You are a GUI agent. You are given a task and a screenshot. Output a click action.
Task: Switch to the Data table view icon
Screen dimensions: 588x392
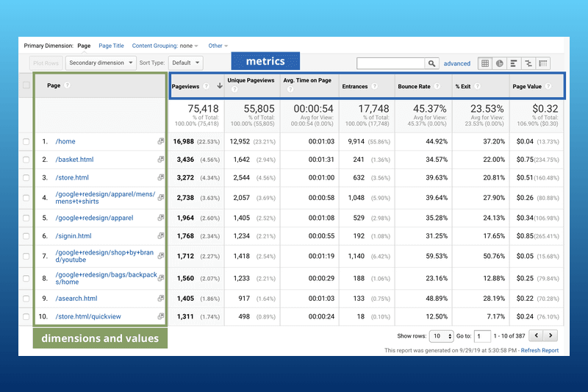(485, 64)
